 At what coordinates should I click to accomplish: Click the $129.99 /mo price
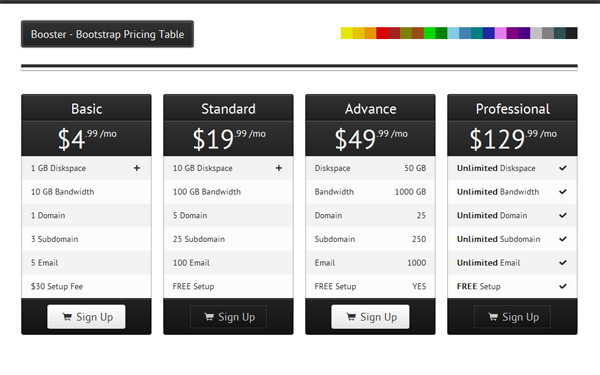point(513,139)
